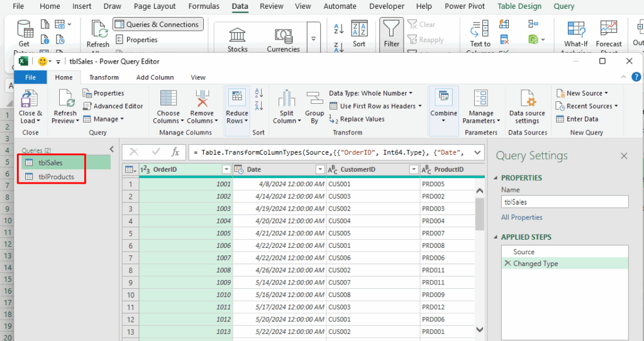The width and height of the screenshot is (644, 341).
Task: Toggle Use First Row as Headers
Action: 377,106
